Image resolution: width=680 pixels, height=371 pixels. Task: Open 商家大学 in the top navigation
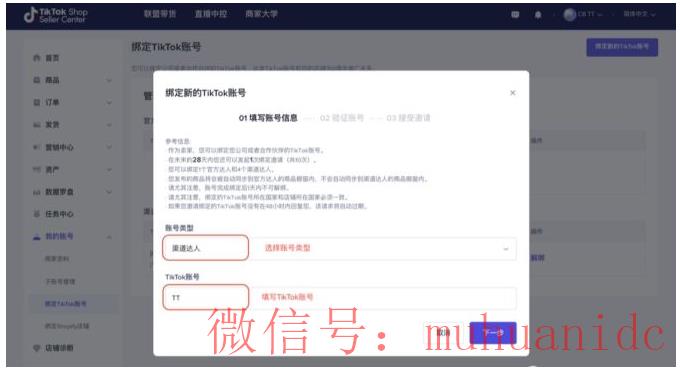point(262,14)
